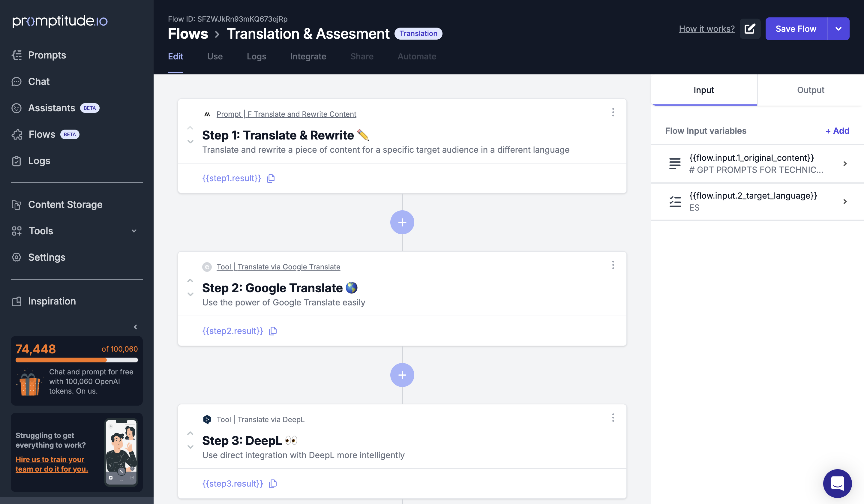The image size is (864, 504).
Task: Open Content Storage
Action: click(57, 205)
